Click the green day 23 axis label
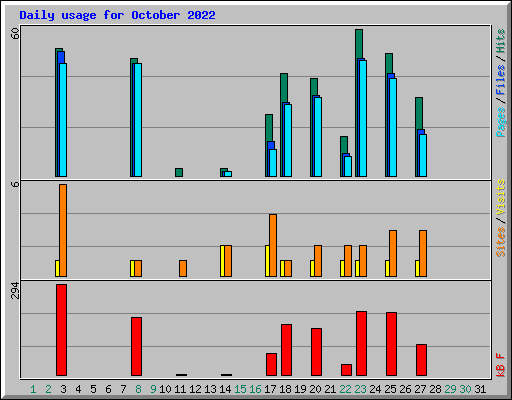Viewport: 512px width, 400px height. point(360,389)
